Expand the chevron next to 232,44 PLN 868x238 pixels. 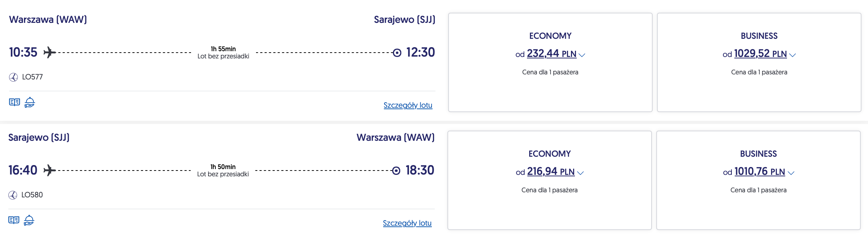click(582, 55)
